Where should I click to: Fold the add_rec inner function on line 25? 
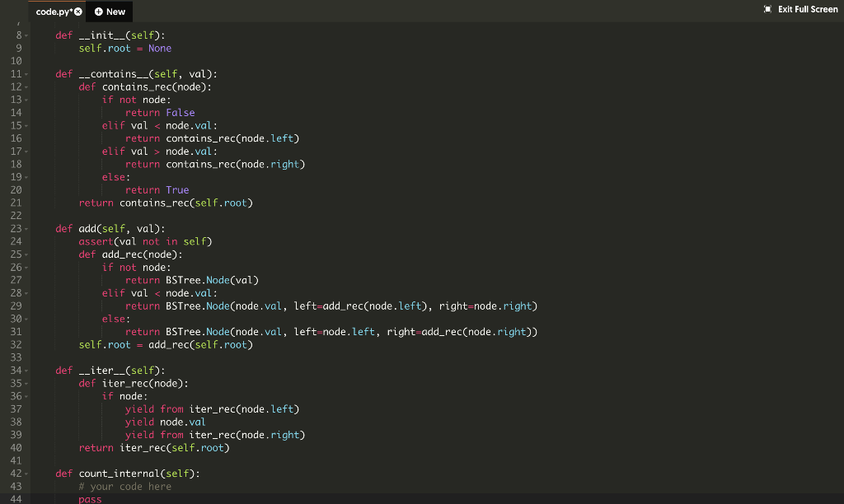(x=25, y=254)
